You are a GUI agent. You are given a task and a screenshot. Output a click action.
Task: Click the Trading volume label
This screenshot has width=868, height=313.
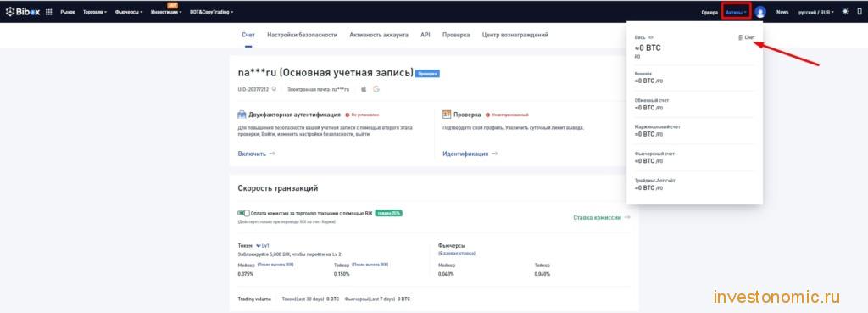[x=254, y=299]
